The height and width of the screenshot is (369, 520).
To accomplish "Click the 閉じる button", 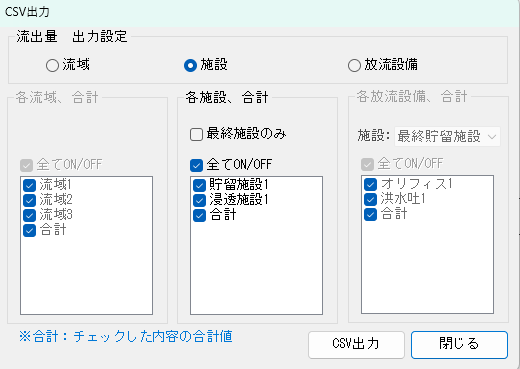I will tap(459, 345).
